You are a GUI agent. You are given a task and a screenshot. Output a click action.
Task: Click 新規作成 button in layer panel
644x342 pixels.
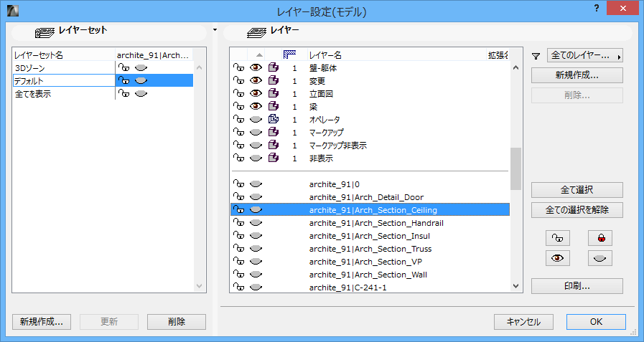(x=577, y=75)
